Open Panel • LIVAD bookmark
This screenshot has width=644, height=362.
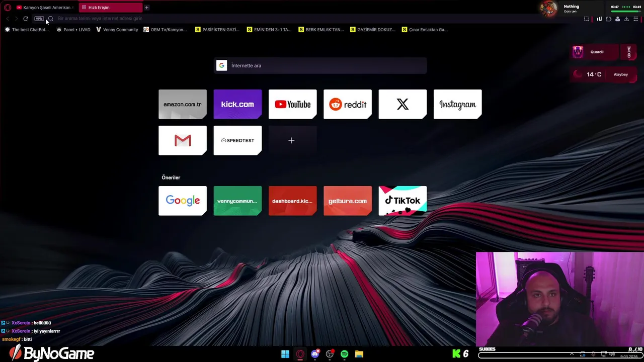(x=73, y=30)
